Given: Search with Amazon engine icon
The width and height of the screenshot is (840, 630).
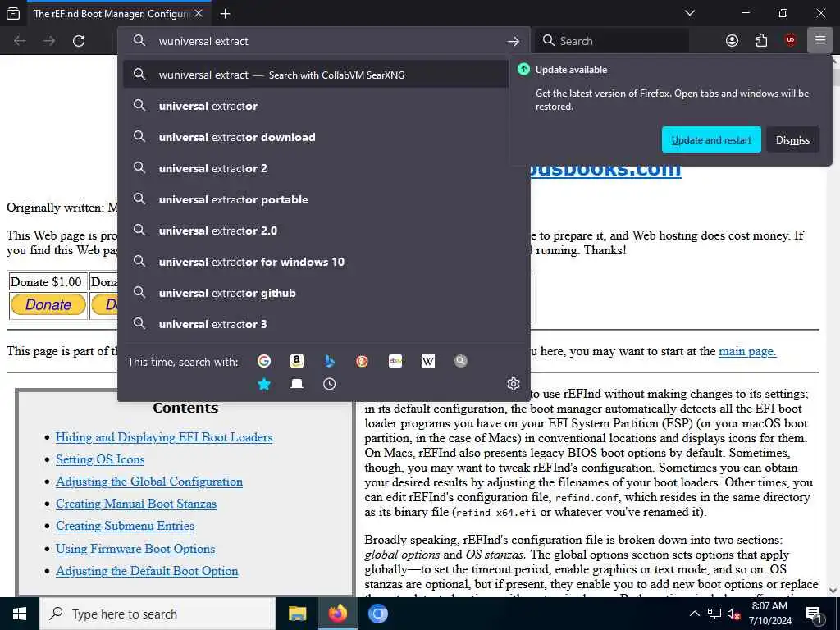Looking at the screenshot, I should (297, 361).
